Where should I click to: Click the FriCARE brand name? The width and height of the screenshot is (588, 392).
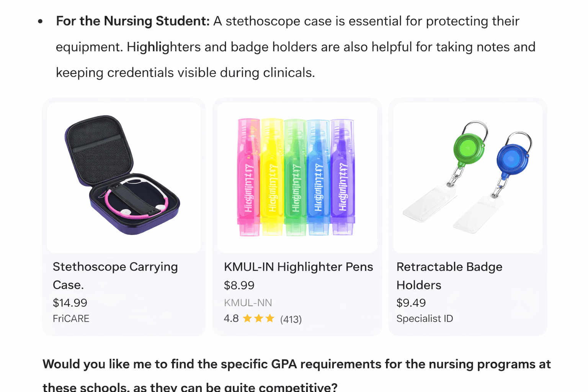click(71, 318)
